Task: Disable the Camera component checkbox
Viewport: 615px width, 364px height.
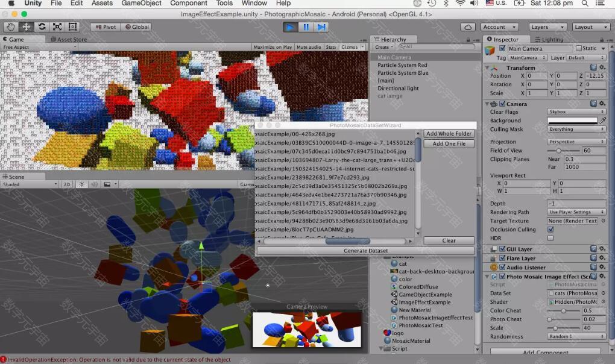Action: tap(502, 104)
